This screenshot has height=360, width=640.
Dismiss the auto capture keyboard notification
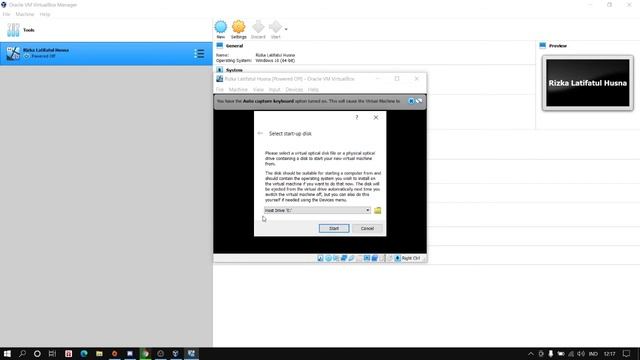tap(411, 101)
